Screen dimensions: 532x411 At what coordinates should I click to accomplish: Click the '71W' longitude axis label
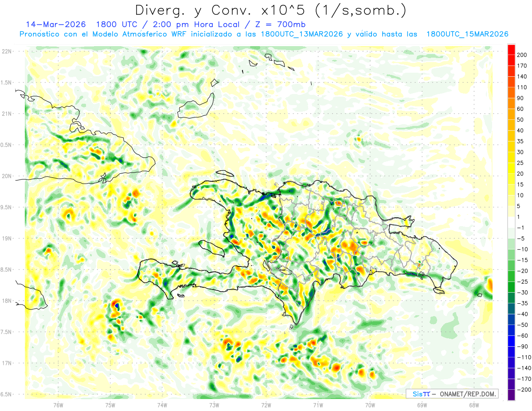pyautogui.click(x=318, y=405)
